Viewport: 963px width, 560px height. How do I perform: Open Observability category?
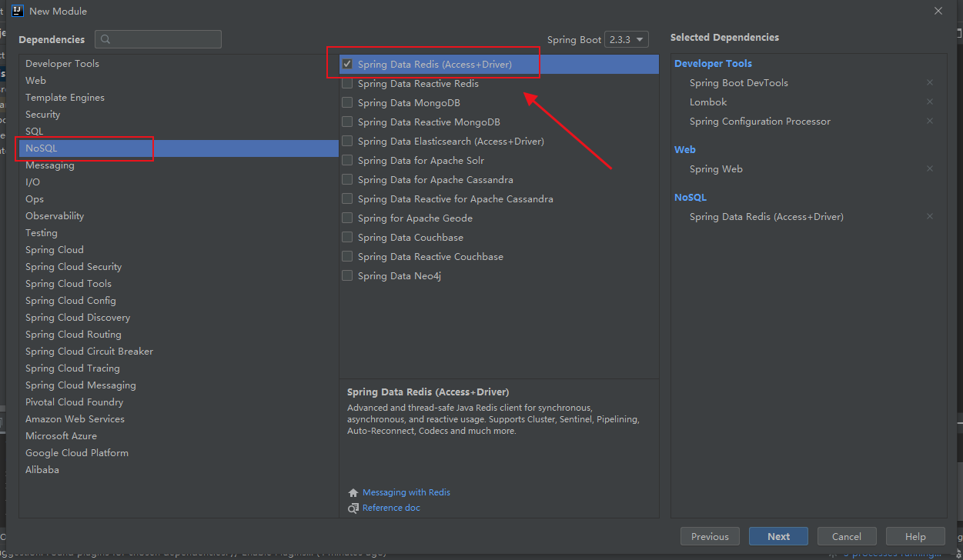(179, 215)
